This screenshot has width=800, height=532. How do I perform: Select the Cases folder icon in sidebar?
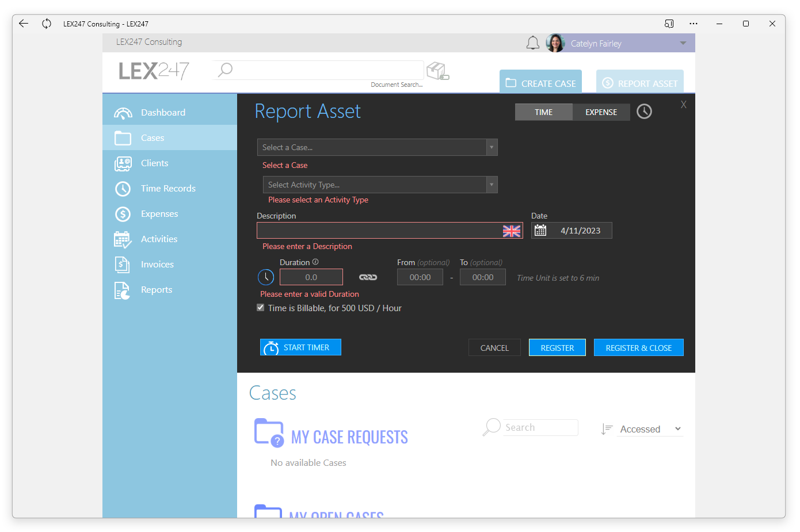pos(123,138)
